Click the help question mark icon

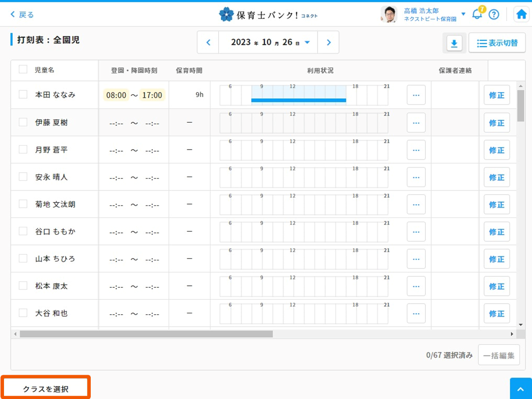494,14
